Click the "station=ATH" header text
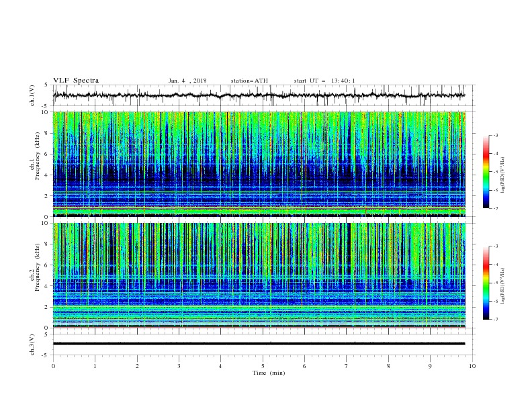The image size is (532, 411). (249, 81)
